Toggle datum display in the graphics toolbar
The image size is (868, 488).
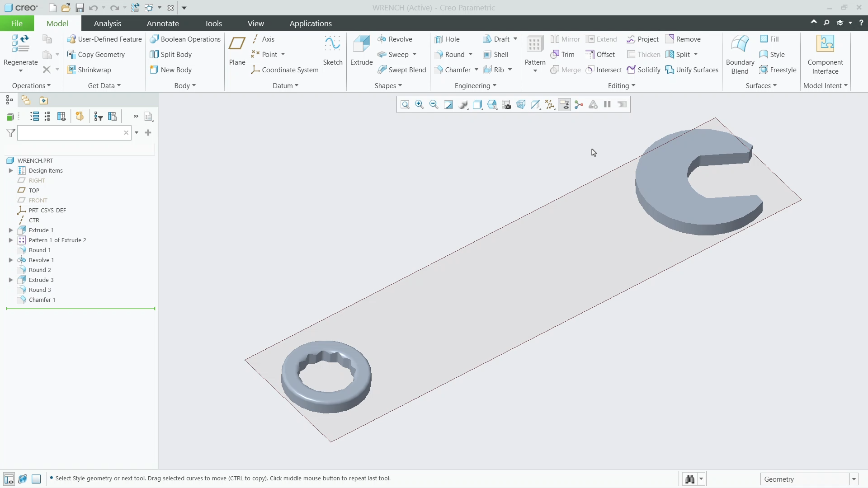[x=550, y=104]
